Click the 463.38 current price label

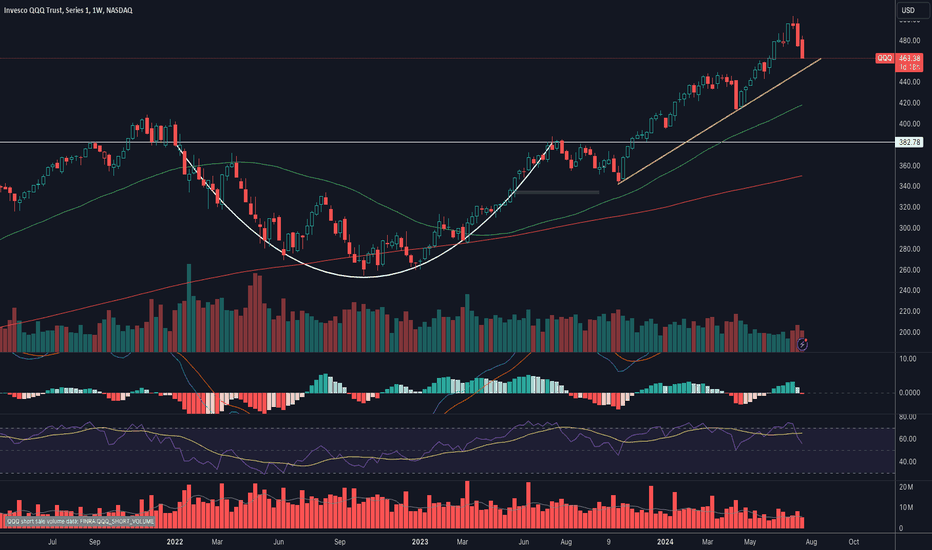[909, 58]
